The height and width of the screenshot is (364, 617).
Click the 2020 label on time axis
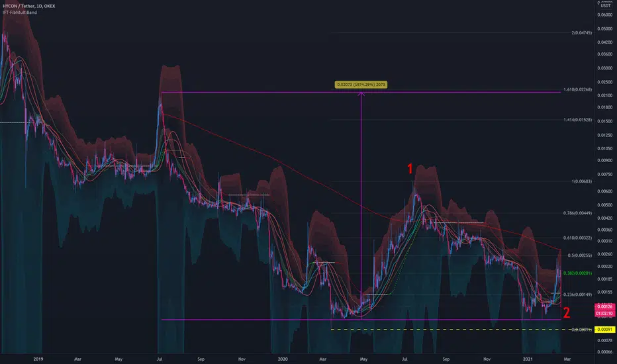(283, 359)
